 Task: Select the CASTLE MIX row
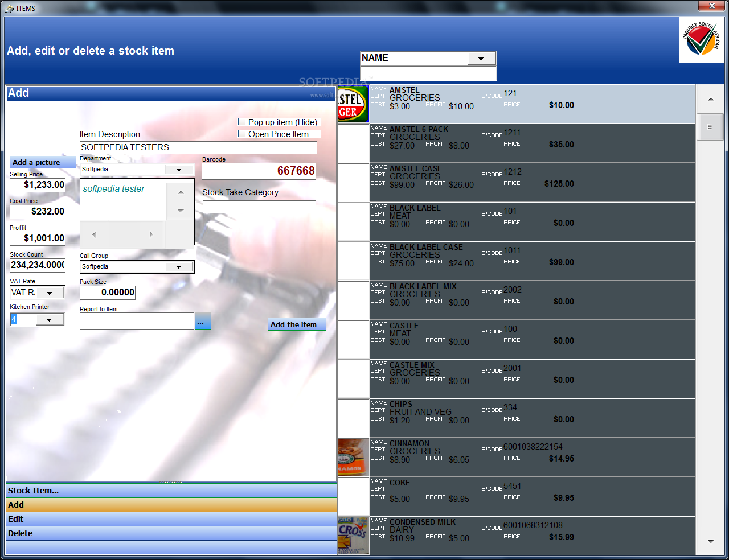click(517, 379)
